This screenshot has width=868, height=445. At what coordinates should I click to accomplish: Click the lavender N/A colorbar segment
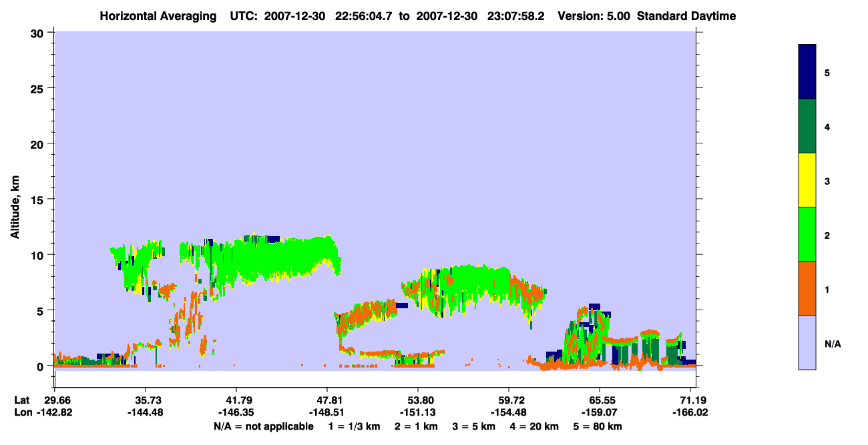click(x=807, y=342)
